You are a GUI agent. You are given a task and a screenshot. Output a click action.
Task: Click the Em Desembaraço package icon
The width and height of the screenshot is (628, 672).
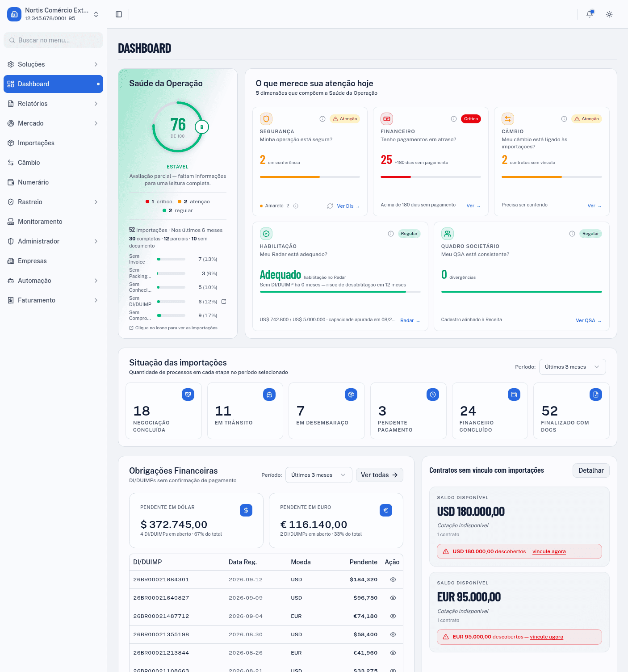coord(351,395)
